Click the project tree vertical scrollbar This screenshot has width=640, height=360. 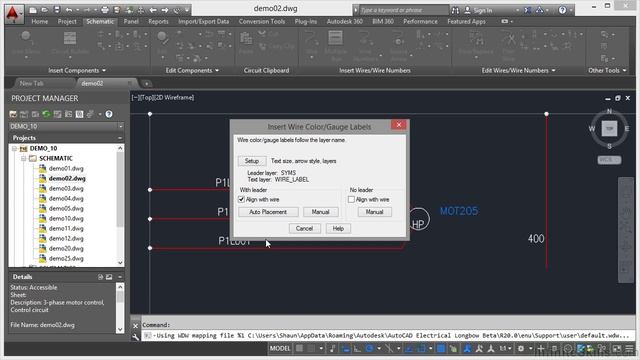pyautogui.click(x=120, y=205)
